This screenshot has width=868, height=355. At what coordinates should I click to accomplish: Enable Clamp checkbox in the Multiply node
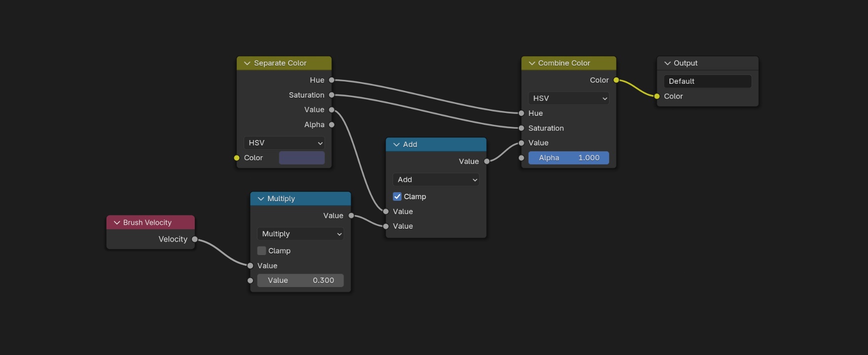(262, 251)
